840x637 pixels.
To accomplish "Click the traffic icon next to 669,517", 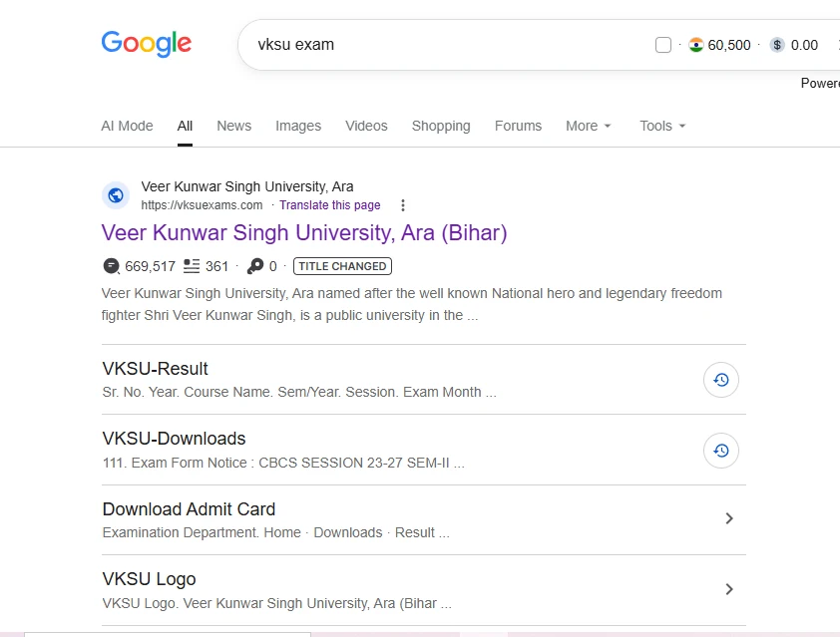I will [111, 266].
